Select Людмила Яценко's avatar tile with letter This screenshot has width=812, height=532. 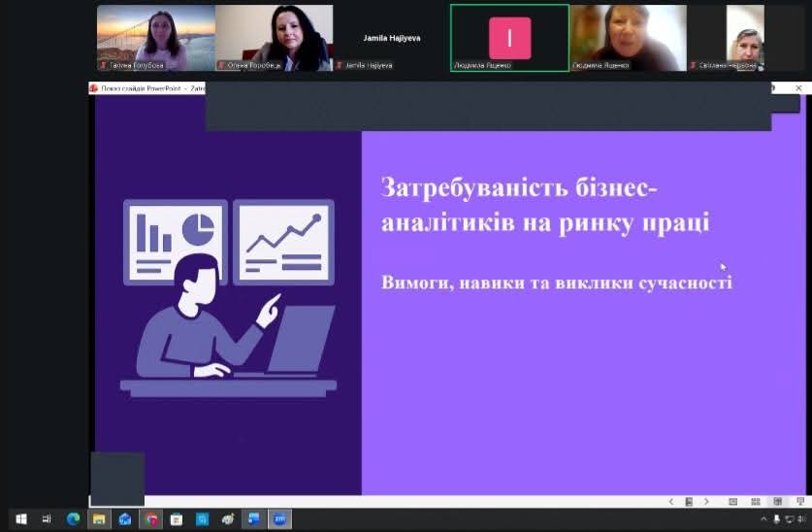[x=509, y=38]
